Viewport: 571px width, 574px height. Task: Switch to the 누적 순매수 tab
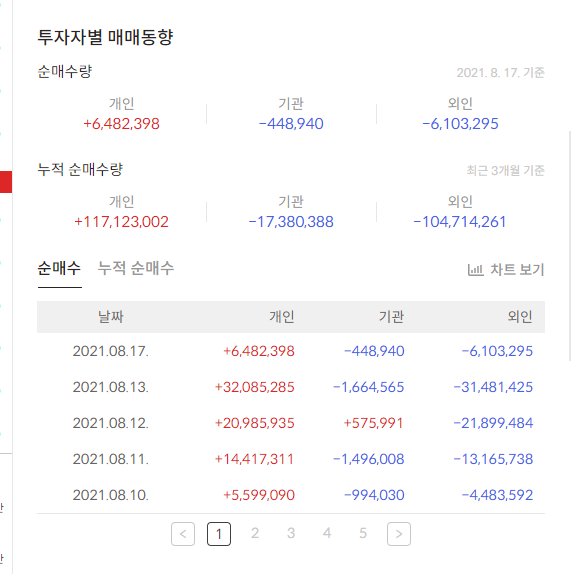point(136,268)
